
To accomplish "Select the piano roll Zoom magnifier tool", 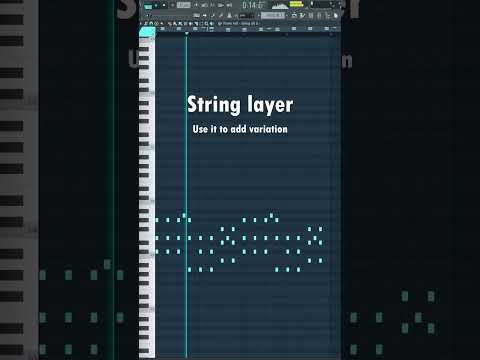I will click(206, 24).
